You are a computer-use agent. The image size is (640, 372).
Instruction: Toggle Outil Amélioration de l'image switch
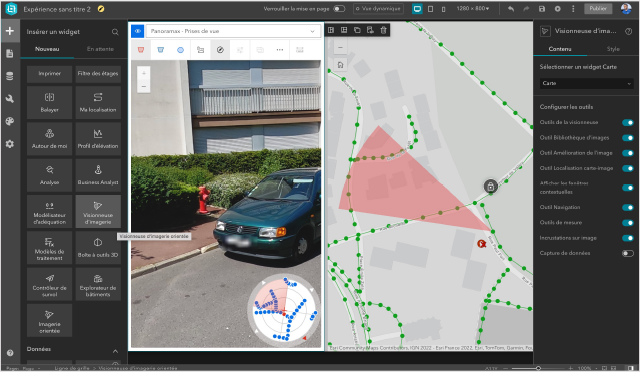pos(628,153)
